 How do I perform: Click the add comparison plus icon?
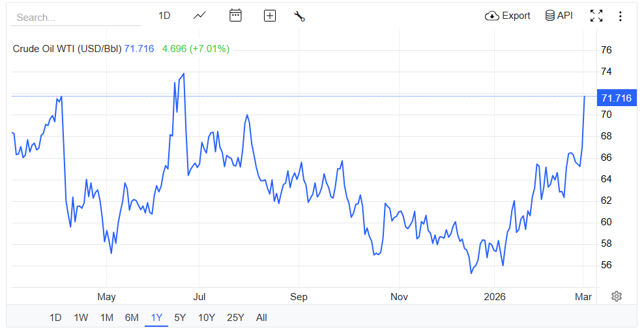(x=270, y=16)
